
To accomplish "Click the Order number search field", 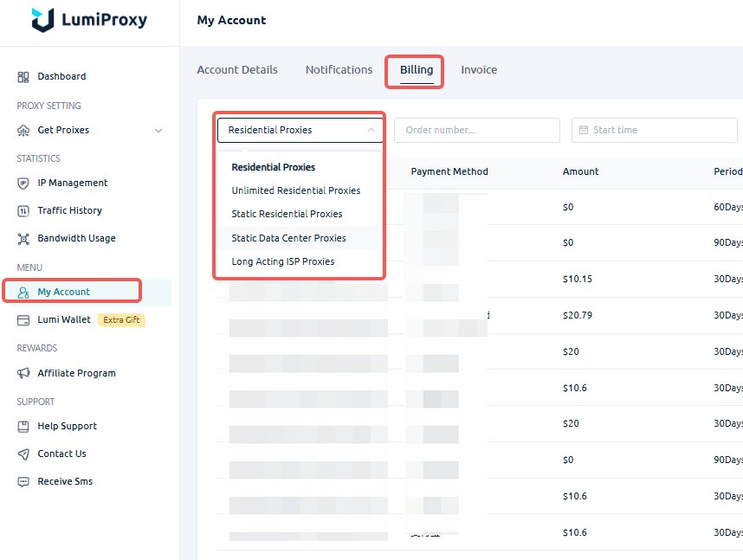I will pyautogui.click(x=477, y=130).
